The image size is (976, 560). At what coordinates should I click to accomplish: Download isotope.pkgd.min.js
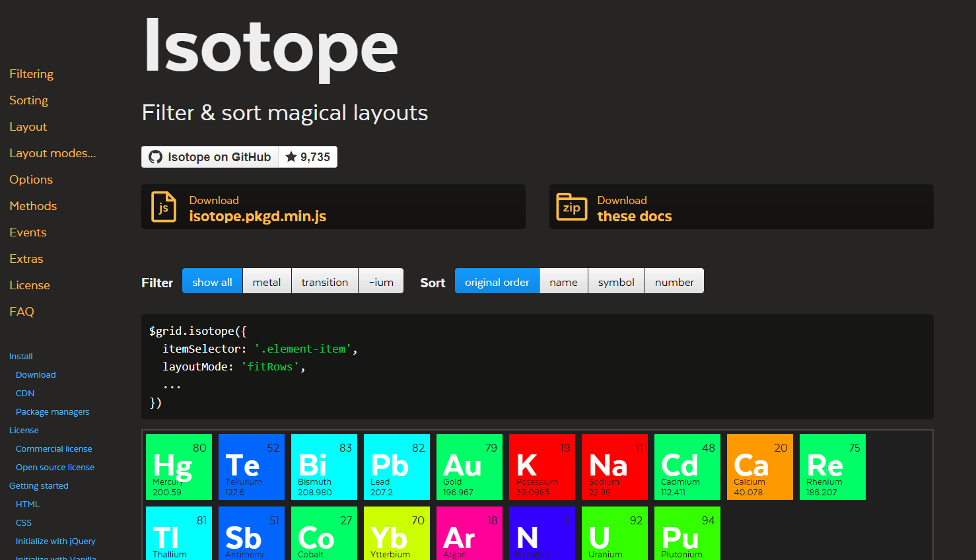click(333, 207)
